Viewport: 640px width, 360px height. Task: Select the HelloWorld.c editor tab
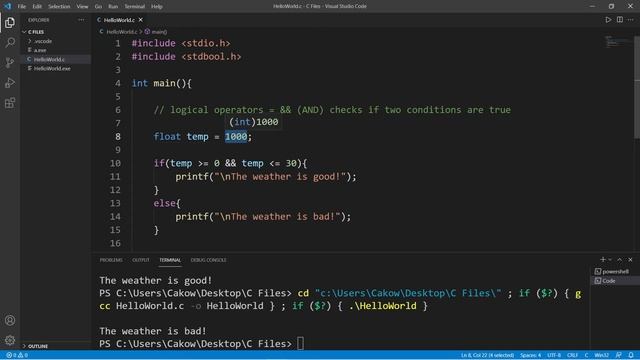pos(119,20)
